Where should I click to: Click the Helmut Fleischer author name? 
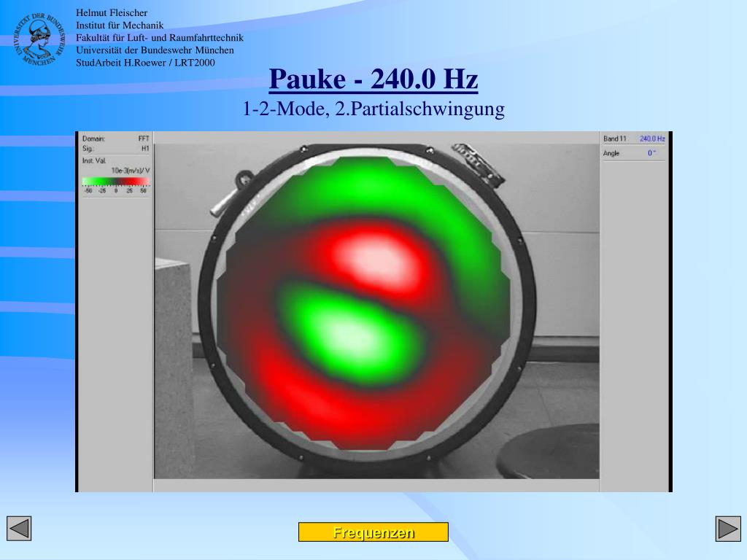[112, 13]
